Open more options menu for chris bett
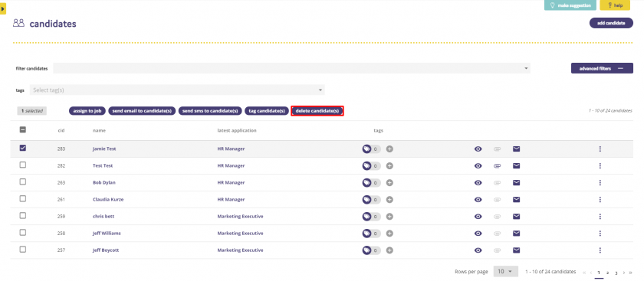 (600, 216)
